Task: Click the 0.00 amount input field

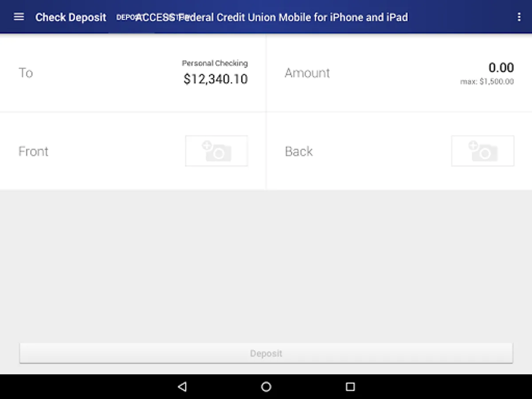Action: coord(501,68)
